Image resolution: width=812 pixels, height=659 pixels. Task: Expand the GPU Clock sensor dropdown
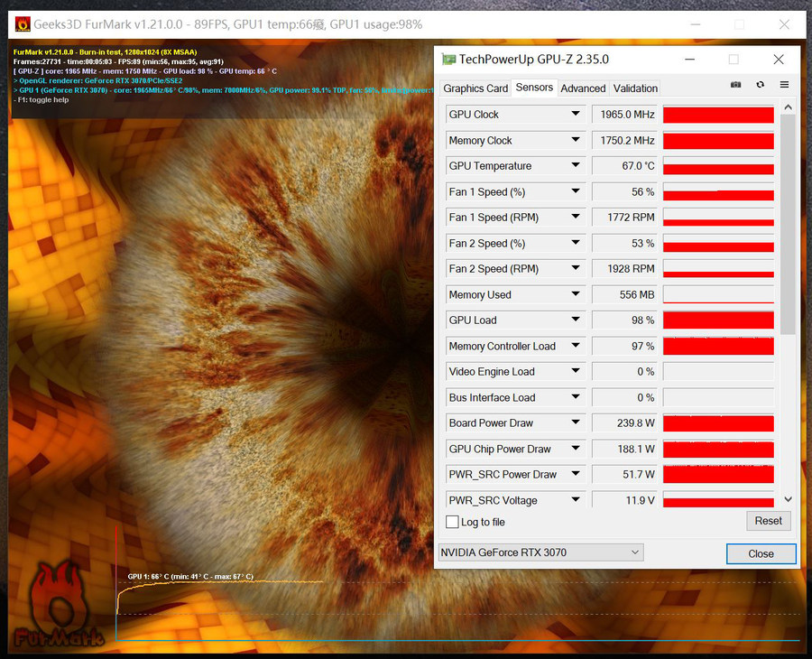576,115
